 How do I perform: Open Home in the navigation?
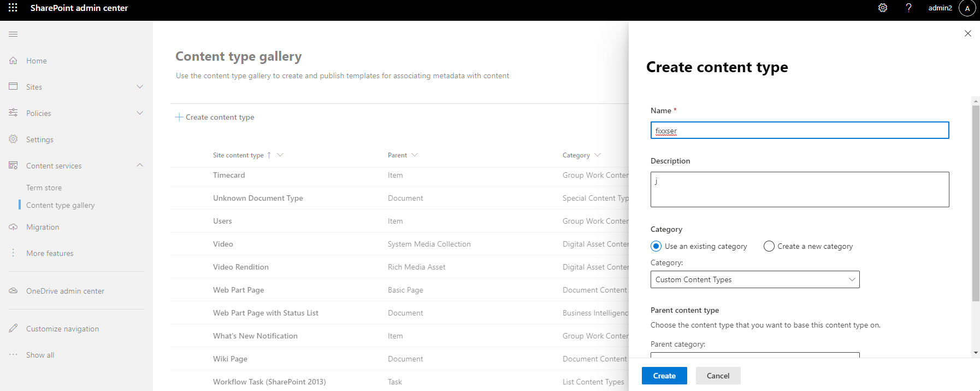tap(37, 61)
